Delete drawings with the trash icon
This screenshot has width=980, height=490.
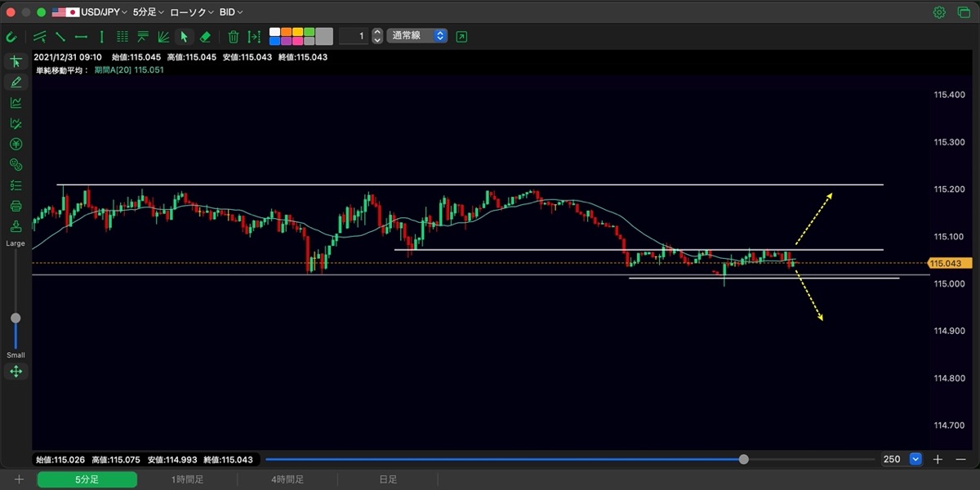click(234, 37)
